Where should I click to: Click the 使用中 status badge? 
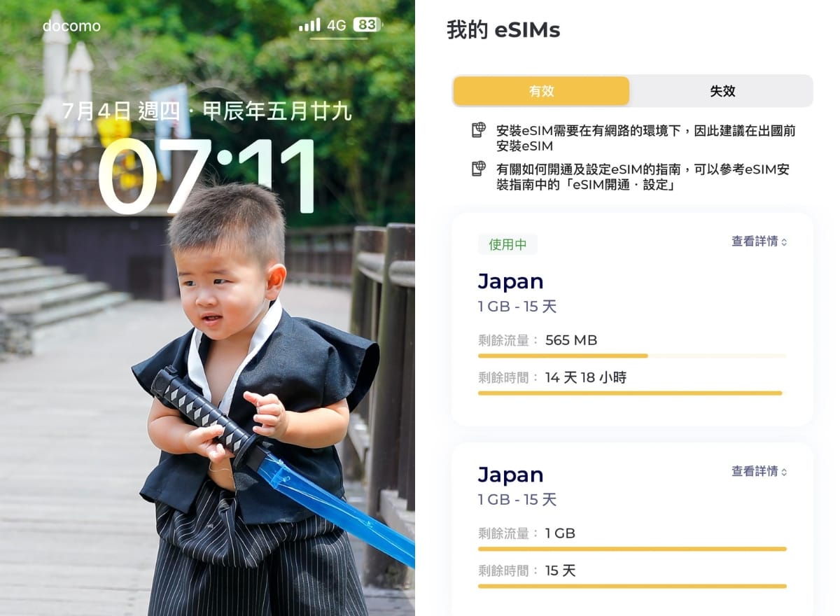[x=507, y=244]
